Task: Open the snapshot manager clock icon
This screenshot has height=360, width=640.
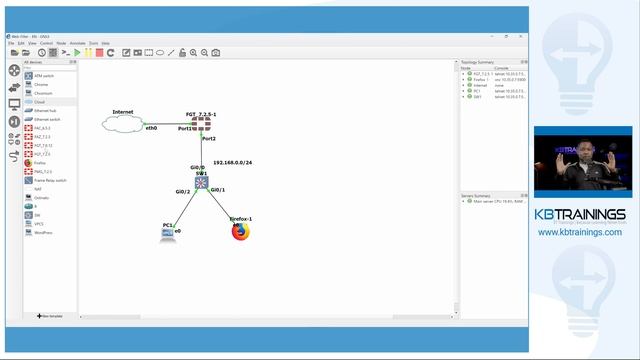Action: [42, 53]
